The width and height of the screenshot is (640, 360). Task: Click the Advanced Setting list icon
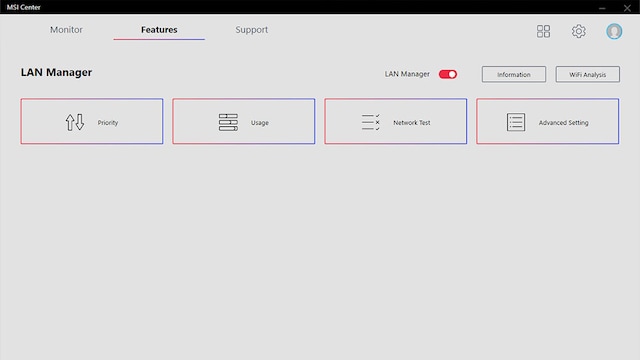[x=516, y=122]
